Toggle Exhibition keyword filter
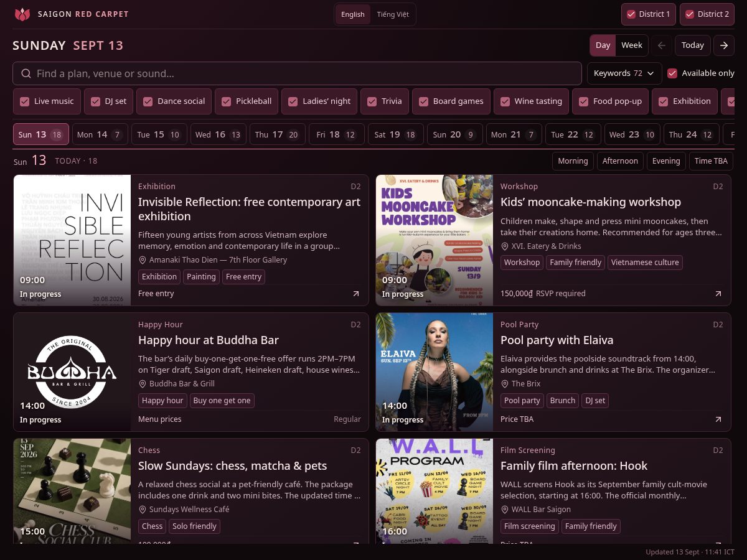Viewport: 747px width, 560px height. (685, 101)
